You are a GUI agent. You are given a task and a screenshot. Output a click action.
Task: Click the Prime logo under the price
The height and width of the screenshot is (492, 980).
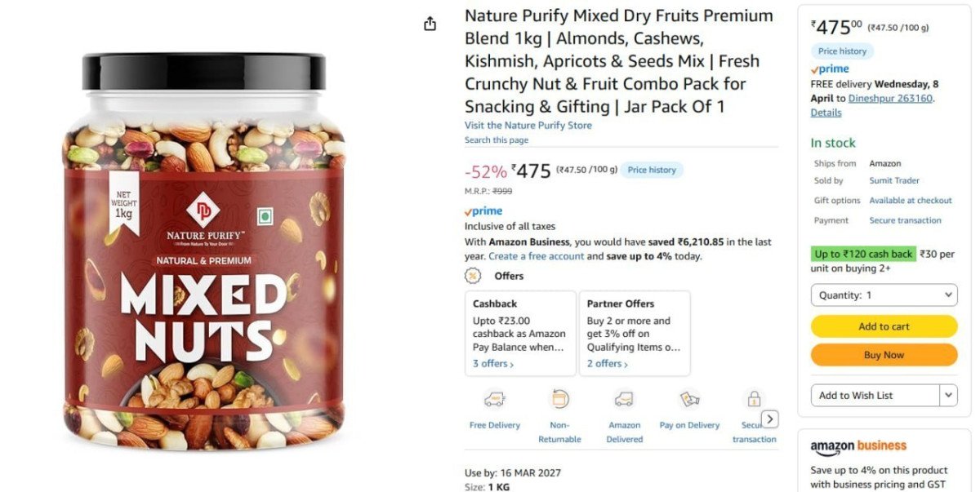point(483,210)
